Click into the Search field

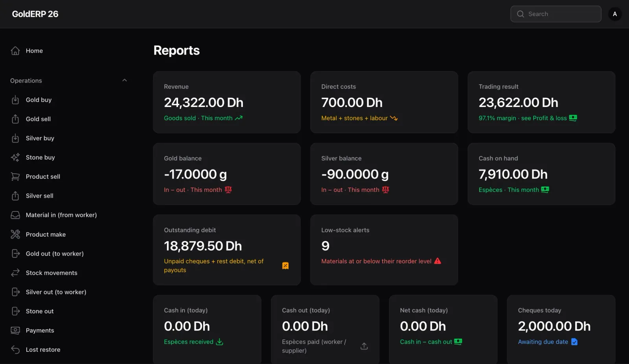[x=556, y=14]
